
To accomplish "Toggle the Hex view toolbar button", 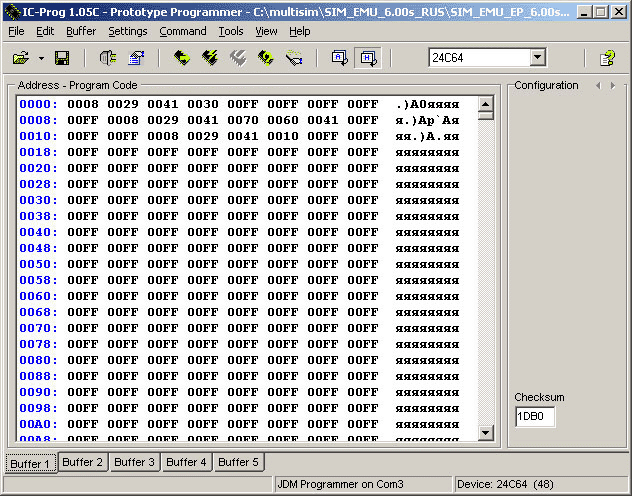I will (x=368, y=58).
